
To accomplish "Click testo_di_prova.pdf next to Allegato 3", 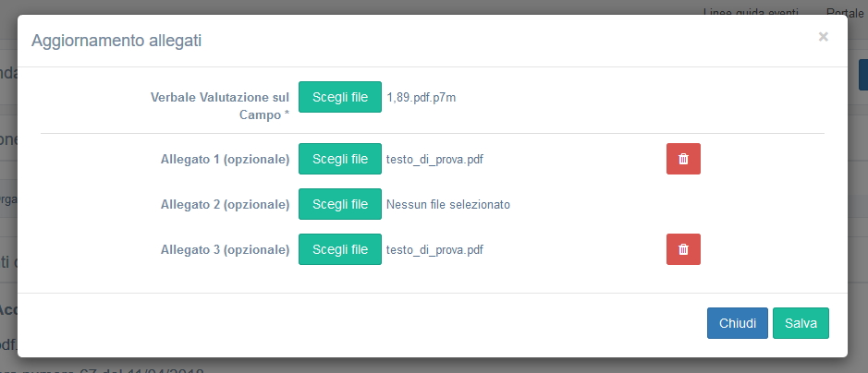I will pos(434,250).
